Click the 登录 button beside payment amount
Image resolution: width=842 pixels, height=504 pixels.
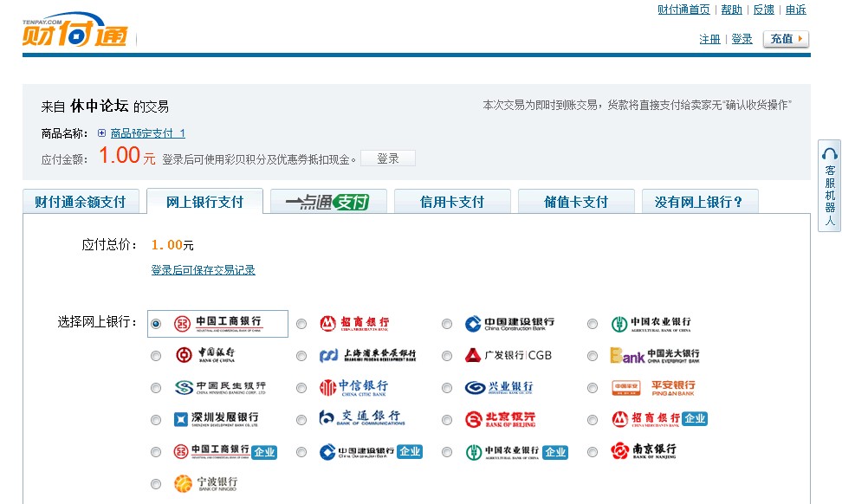pyautogui.click(x=388, y=158)
